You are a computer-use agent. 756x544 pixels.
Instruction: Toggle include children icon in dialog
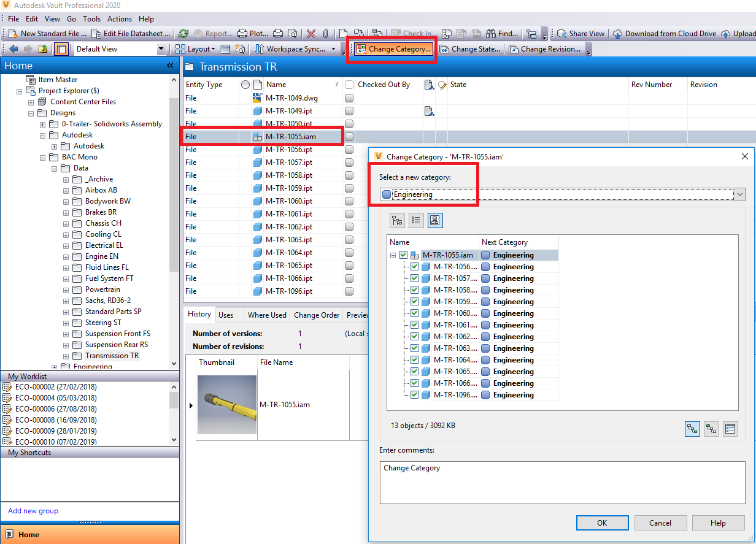(x=692, y=429)
